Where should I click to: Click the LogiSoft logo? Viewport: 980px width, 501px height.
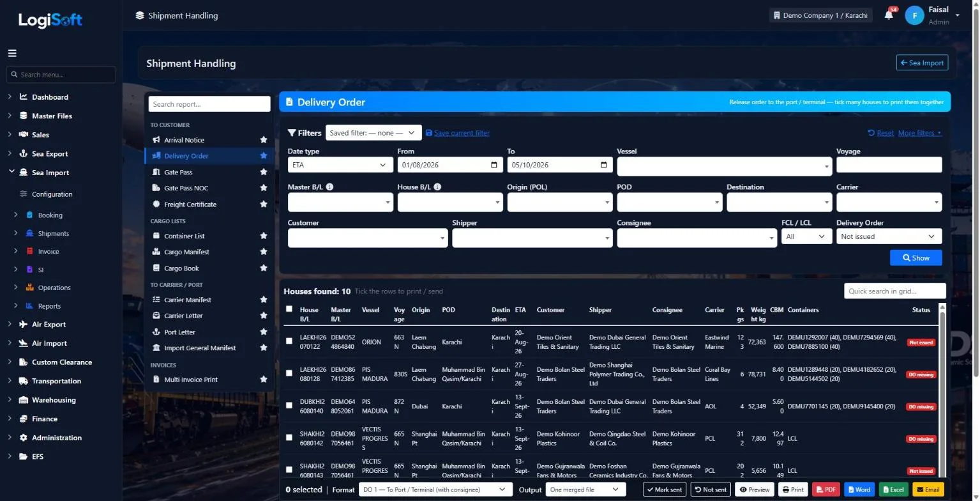tap(50, 20)
